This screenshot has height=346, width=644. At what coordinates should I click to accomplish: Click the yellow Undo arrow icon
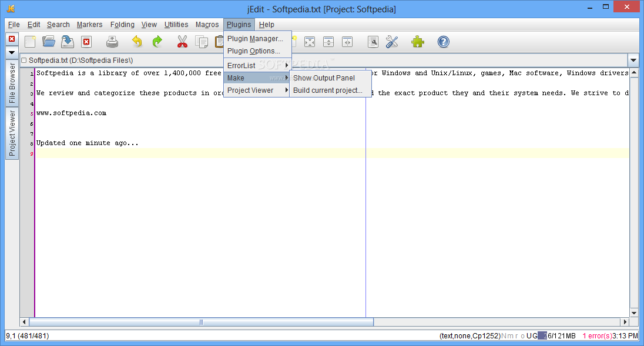pos(137,42)
